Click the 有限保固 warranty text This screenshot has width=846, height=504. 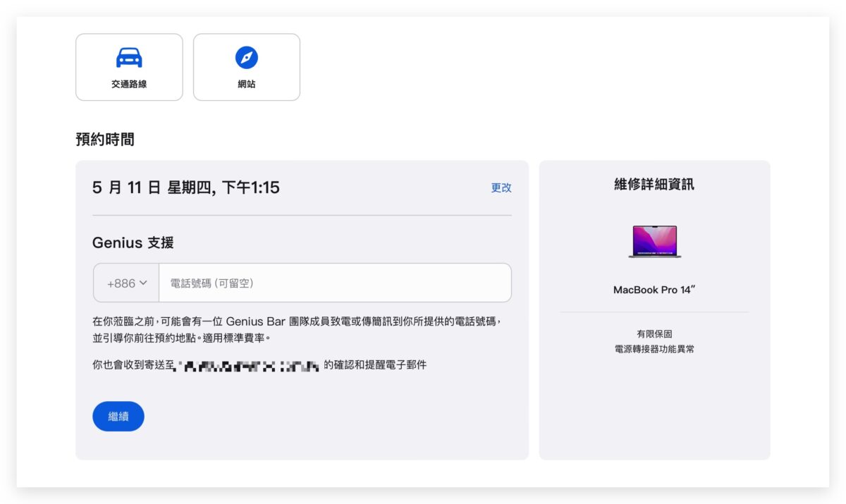pyautogui.click(x=654, y=334)
